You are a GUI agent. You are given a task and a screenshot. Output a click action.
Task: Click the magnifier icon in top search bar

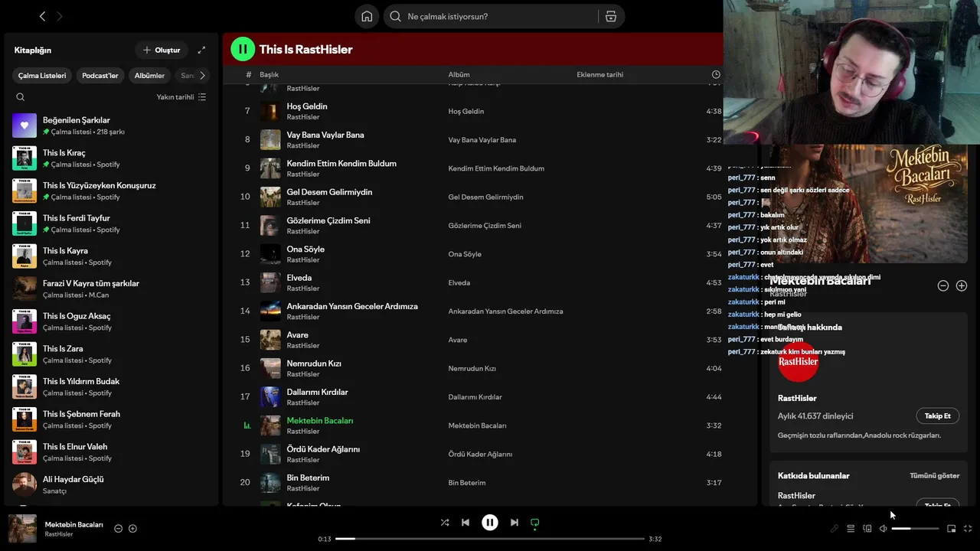pos(395,16)
